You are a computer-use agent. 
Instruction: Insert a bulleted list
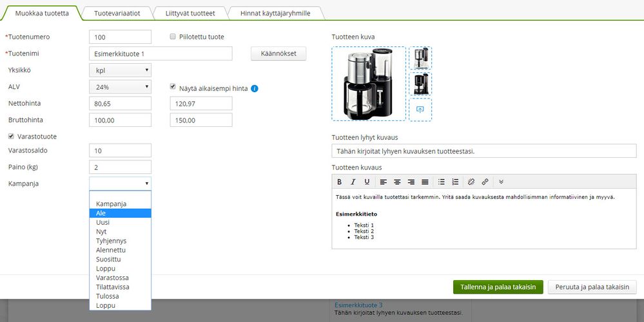(x=442, y=182)
